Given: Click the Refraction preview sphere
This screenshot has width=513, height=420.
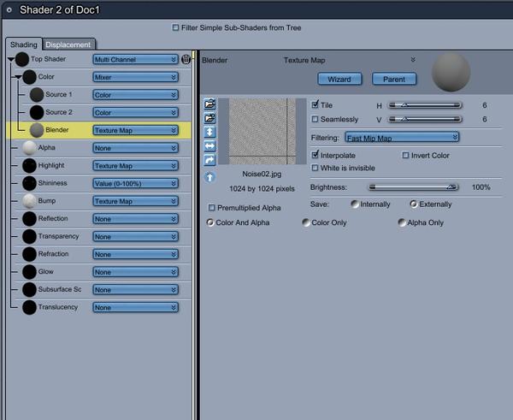Looking at the screenshot, I should [29, 254].
